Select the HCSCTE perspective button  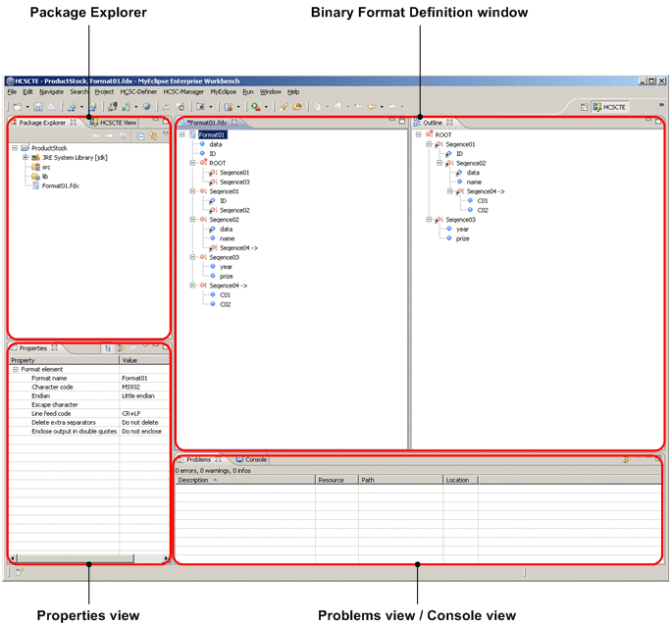coord(611,106)
